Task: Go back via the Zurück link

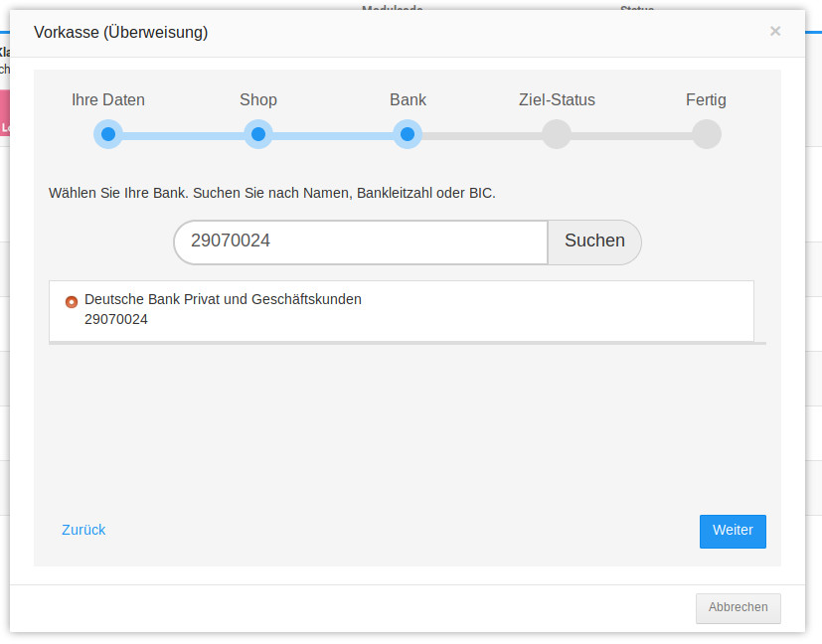Action: [83, 530]
